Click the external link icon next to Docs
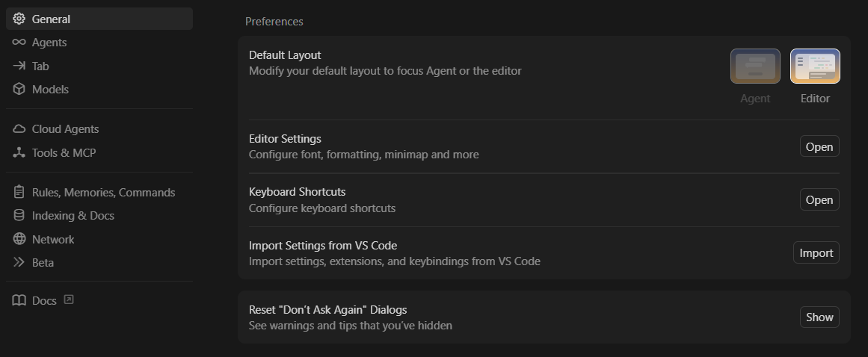 (x=69, y=299)
